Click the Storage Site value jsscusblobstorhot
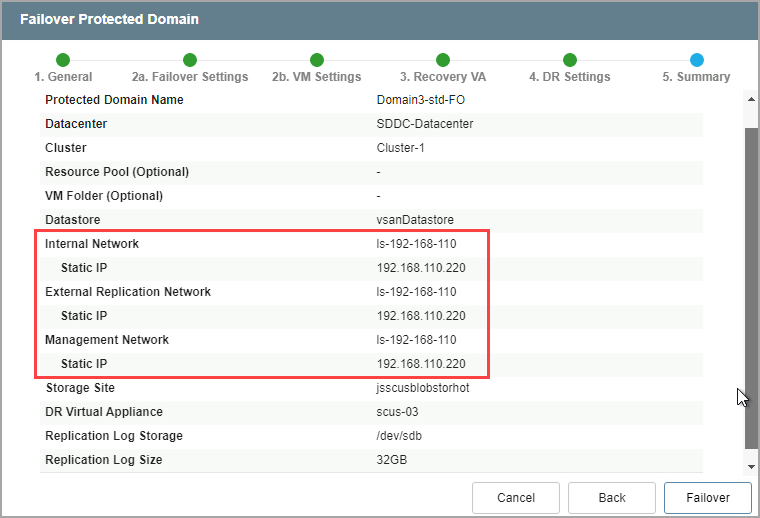 point(423,388)
